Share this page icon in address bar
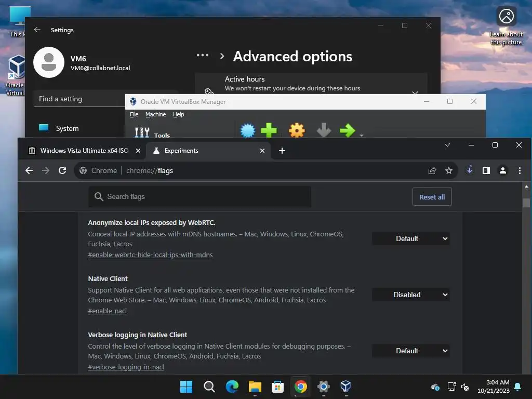 (432, 170)
